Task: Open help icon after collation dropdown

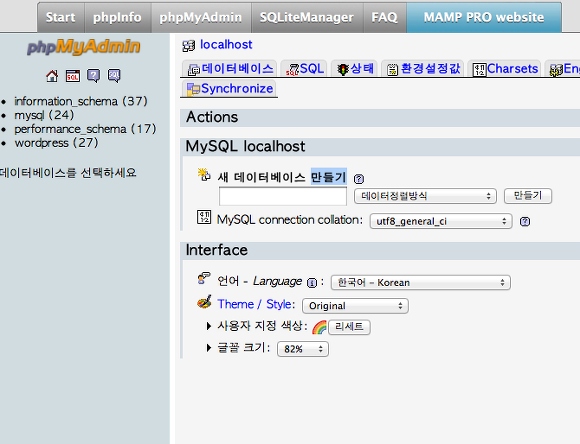Action: pyautogui.click(x=525, y=222)
